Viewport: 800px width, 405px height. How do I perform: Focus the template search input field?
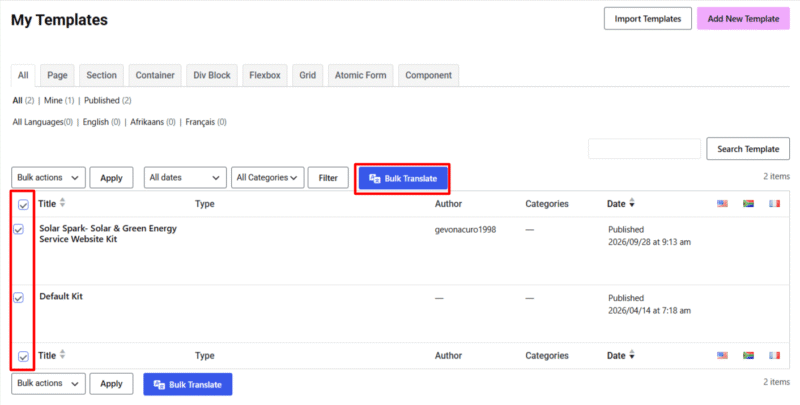pyautogui.click(x=644, y=148)
